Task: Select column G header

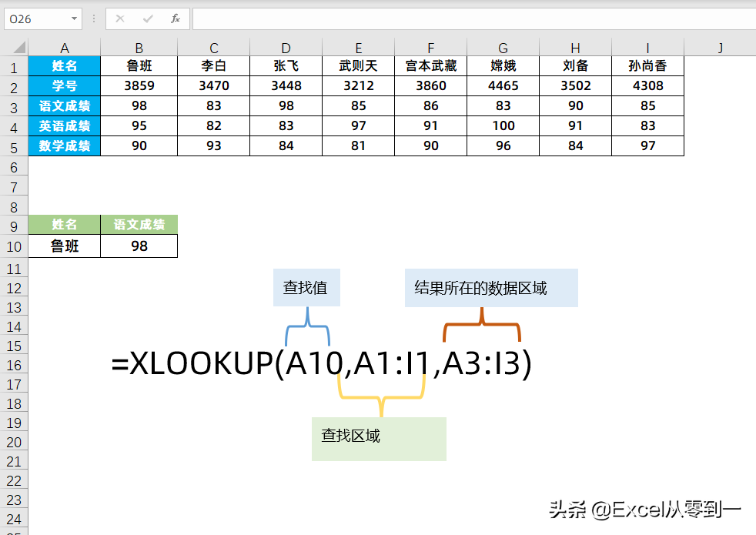Action: click(x=503, y=48)
